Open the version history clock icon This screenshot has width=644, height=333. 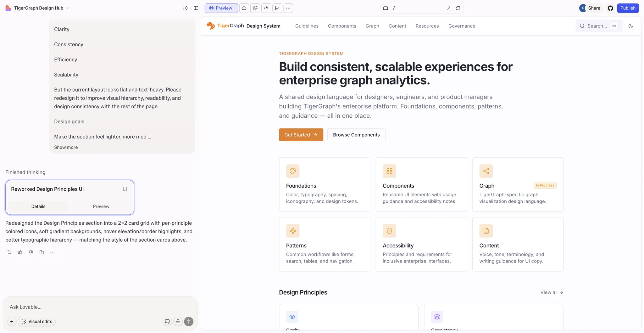185,8
